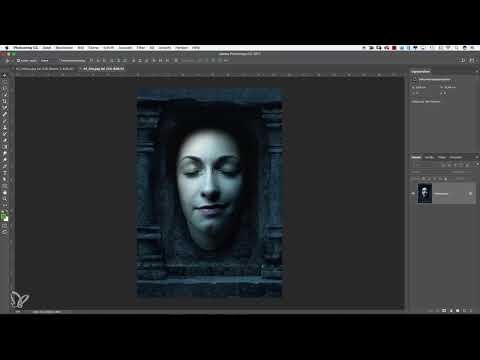
Task: Select the Brush tool
Action: pos(5,121)
